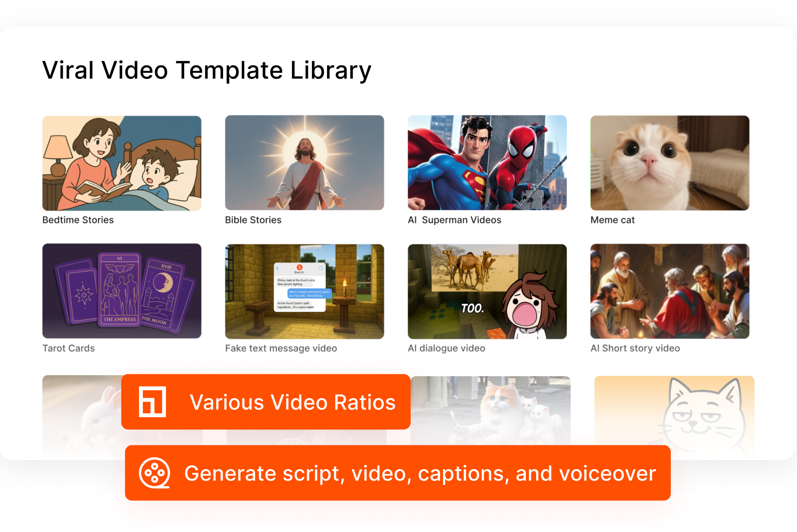Open the Tarot Cards template thumbnail

pos(122,291)
